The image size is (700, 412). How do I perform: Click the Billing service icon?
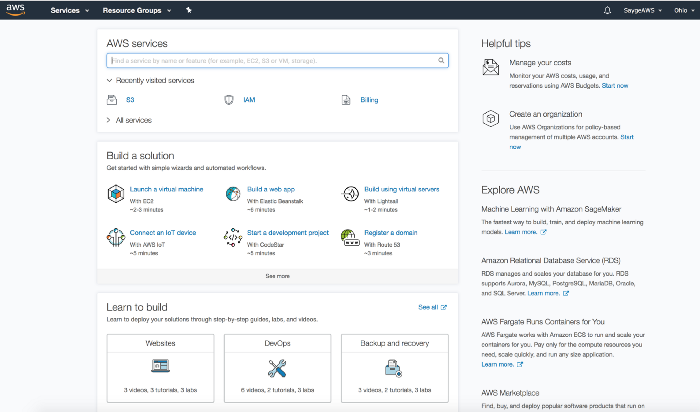346,100
